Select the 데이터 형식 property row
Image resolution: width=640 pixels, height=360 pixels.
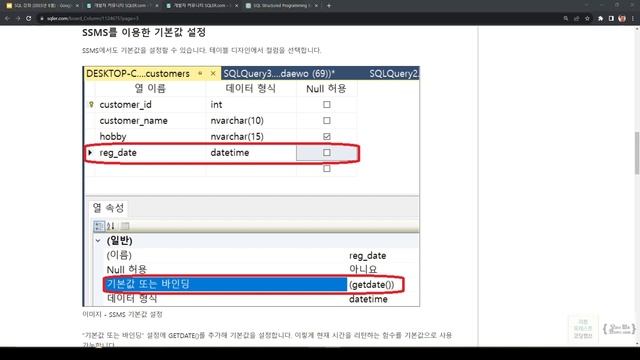pyautogui.click(x=261, y=299)
